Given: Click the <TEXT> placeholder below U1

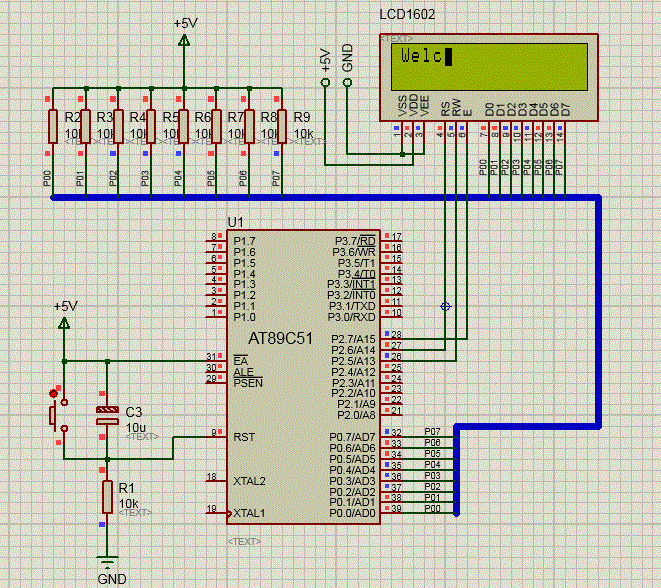Looking at the screenshot, I should tap(244, 541).
